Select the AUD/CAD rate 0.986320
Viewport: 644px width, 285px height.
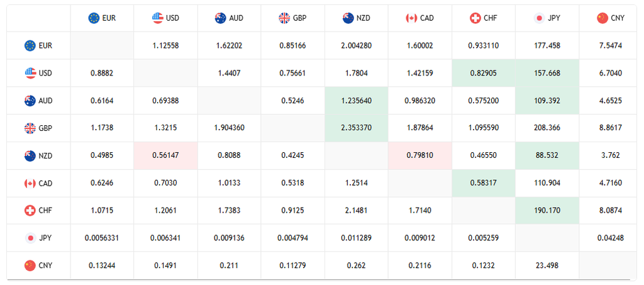coord(419,101)
